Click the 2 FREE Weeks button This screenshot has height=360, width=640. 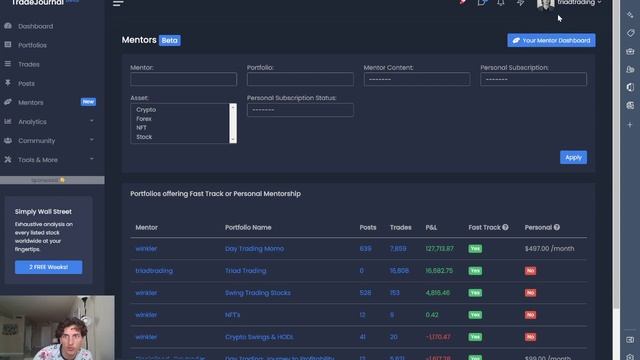coord(49,267)
